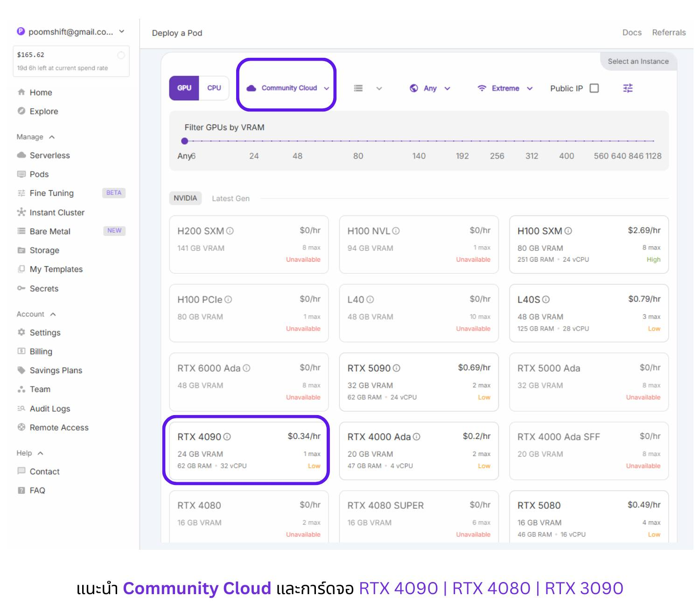
Task: Open the Extreme network speed dropdown
Action: [505, 88]
